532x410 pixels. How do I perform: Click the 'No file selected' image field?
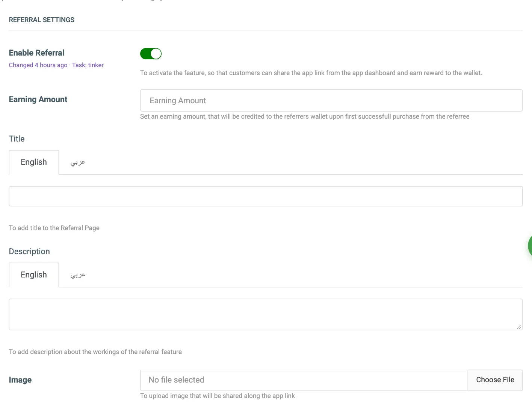pyautogui.click(x=304, y=380)
